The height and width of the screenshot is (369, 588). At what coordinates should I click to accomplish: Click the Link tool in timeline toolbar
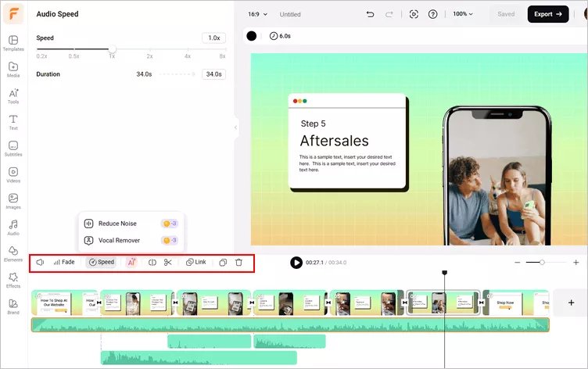[196, 262]
